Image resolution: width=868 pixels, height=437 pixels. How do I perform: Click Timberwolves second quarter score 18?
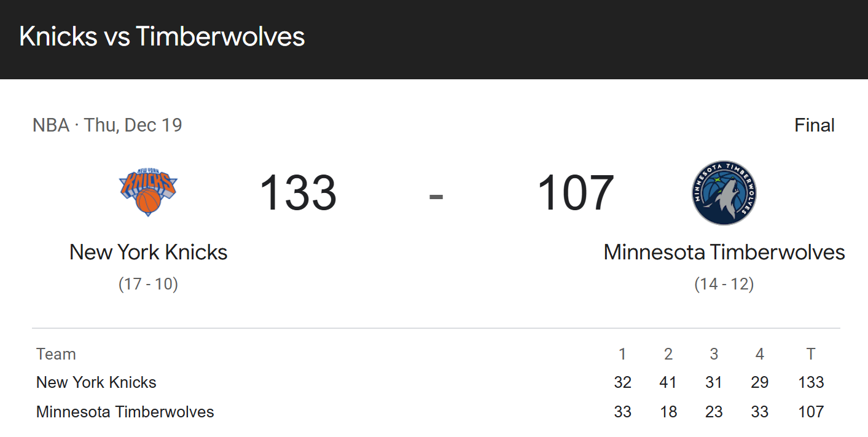point(668,412)
